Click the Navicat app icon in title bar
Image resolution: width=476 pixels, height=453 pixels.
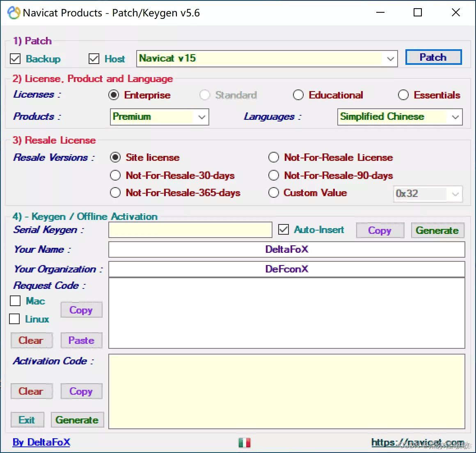tap(14, 13)
